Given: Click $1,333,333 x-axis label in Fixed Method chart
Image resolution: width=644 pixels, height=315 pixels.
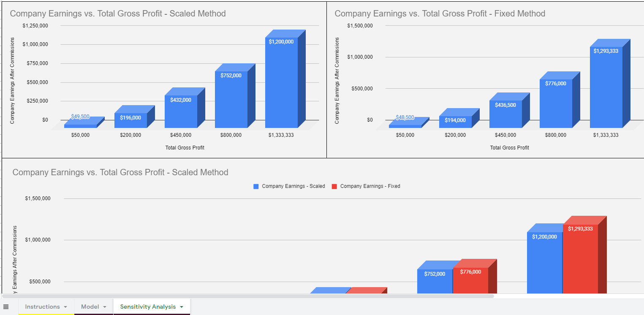Looking at the screenshot, I should pos(606,135).
